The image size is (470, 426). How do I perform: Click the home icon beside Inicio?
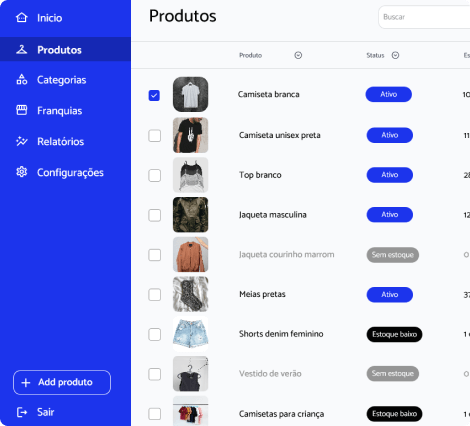click(22, 17)
